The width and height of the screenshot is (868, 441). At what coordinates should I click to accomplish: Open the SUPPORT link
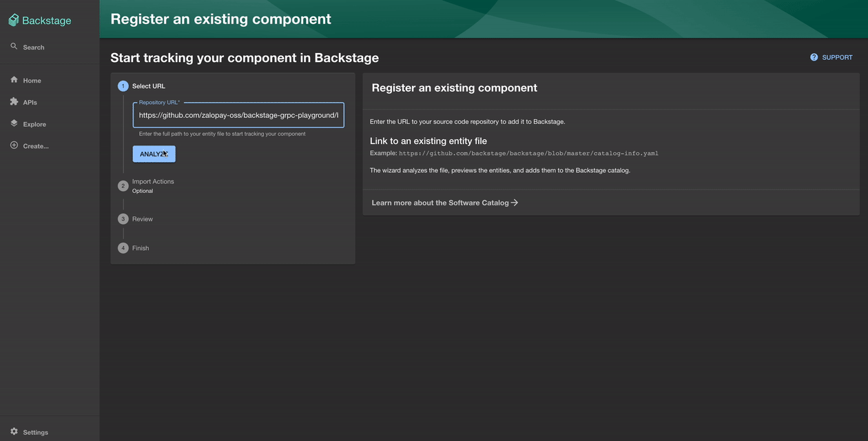tap(831, 57)
